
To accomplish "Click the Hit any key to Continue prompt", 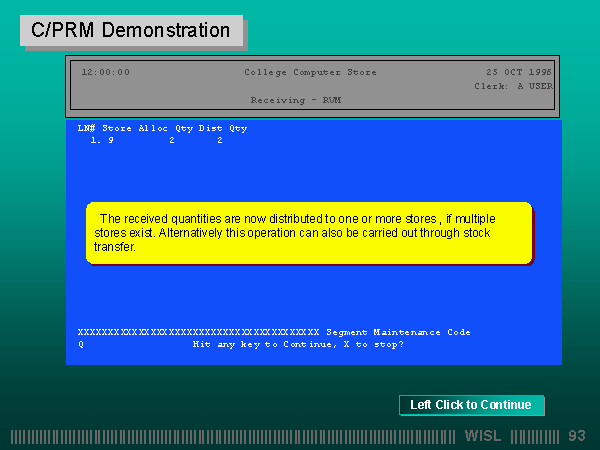I will pyautogui.click(x=297, y=345).
